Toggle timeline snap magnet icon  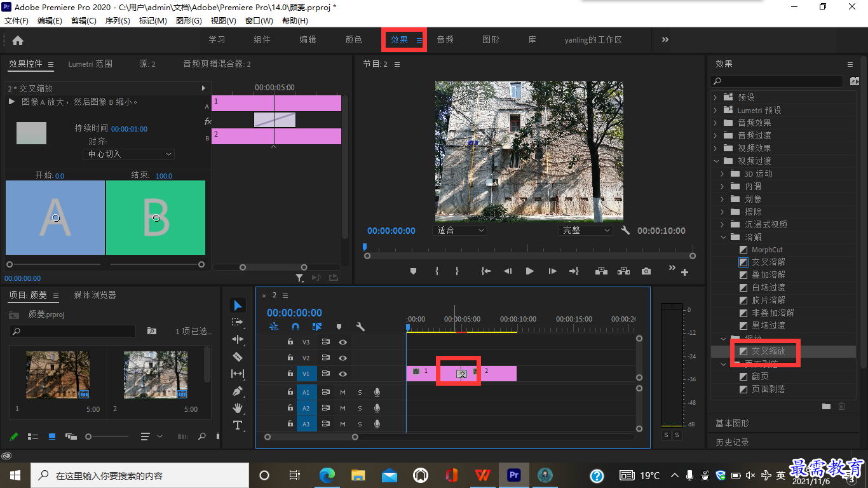point(295,327)
